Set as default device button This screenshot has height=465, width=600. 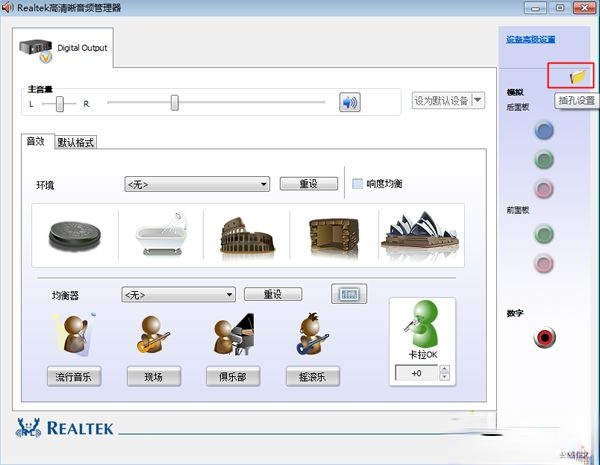click(x=442, y=101)
